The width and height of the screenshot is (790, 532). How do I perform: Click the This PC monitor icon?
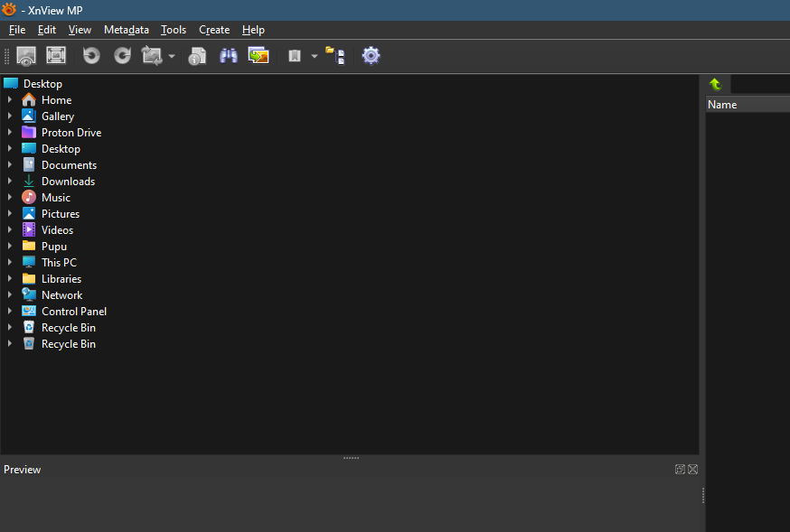click(x=29, y=262)
